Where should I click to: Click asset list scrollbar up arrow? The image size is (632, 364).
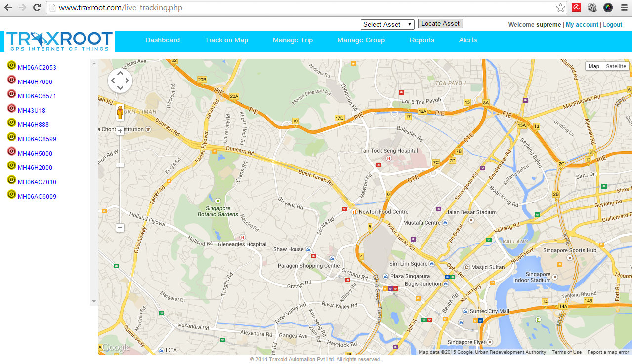(94, 63)
